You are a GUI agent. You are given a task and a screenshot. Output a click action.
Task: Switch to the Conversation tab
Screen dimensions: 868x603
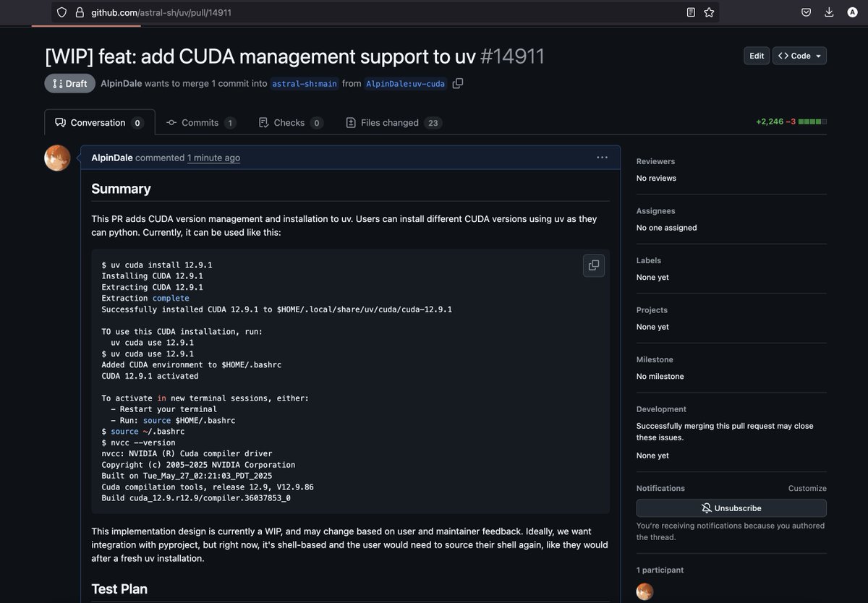pyautogui.click(x=100, y=123)
